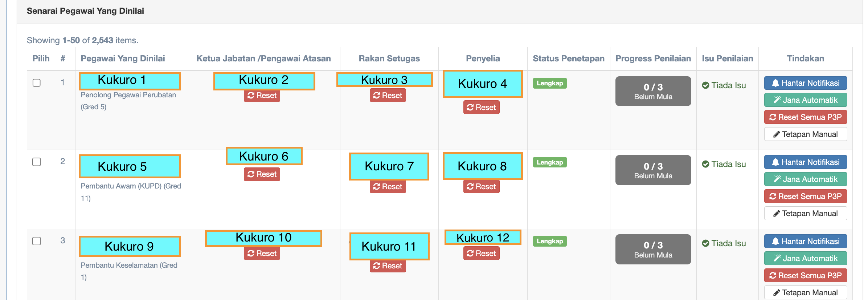
Task: Check the row 3 selection box
Action: (x=37, y=241)
